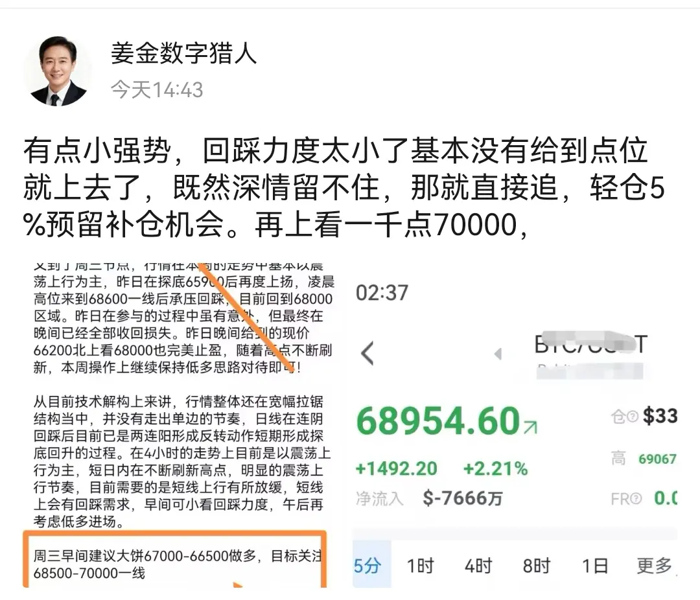
Task: Tap the orange-boxed 周三早间建议 recommendation
Action: pos(174,564)
